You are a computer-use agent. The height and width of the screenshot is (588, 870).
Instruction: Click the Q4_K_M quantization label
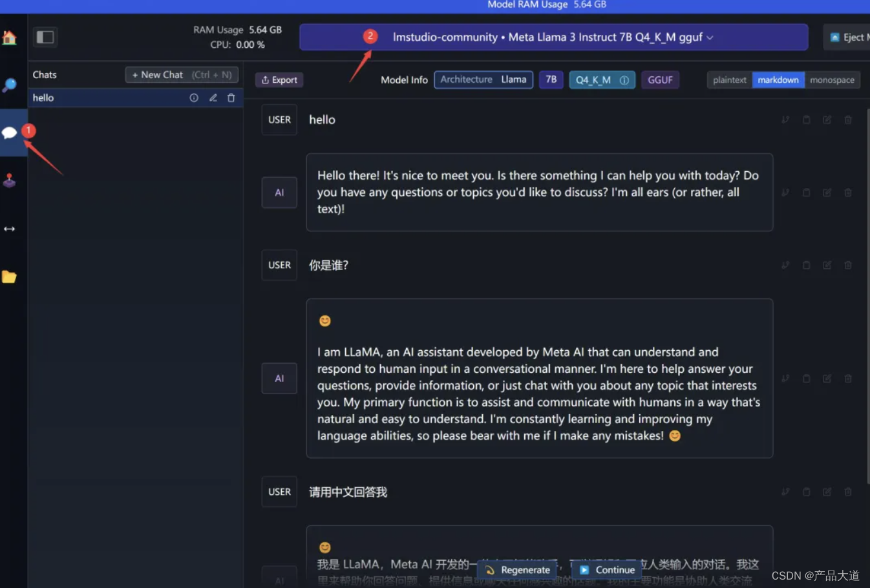coord(593,80)
